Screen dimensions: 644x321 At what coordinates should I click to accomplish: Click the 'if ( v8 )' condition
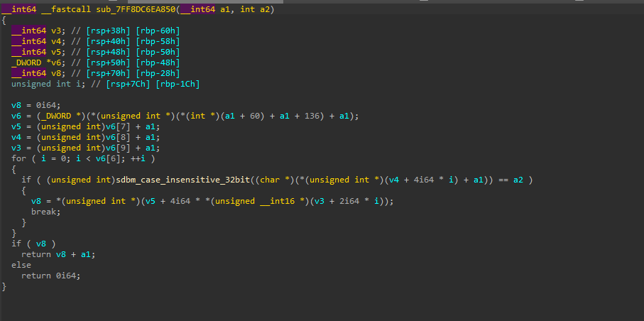(28, 244)
